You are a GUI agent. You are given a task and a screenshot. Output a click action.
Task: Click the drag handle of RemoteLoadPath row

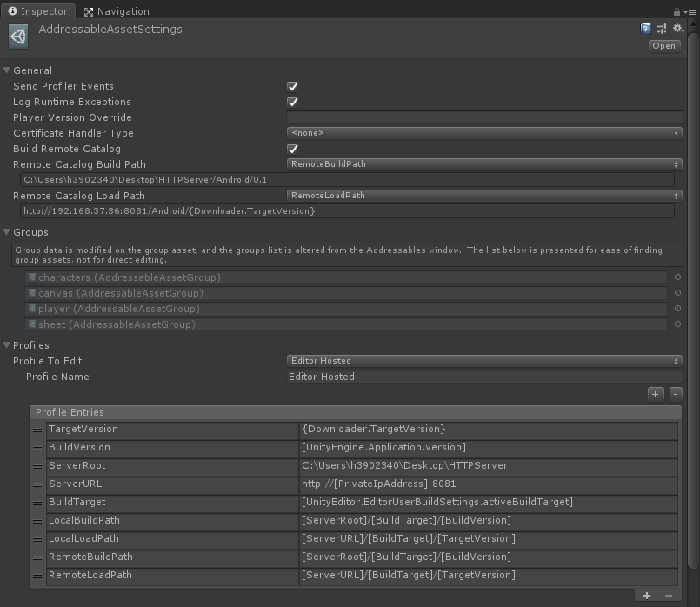[x=37, y=577]
